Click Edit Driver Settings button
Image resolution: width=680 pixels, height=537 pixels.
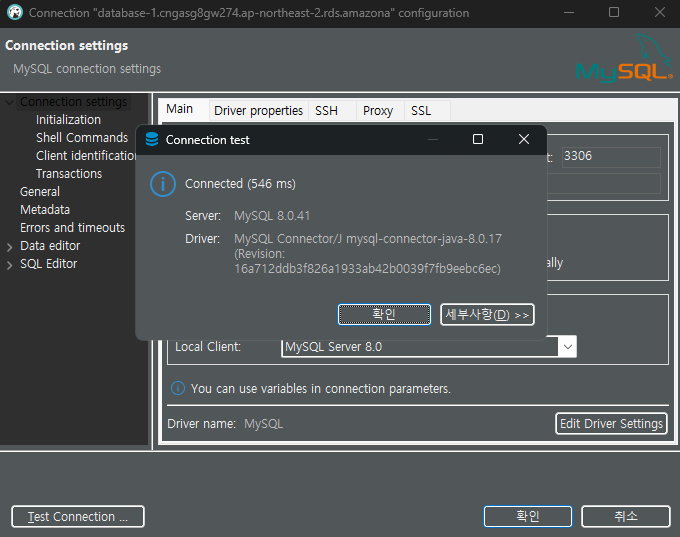(x=611, y=423)
